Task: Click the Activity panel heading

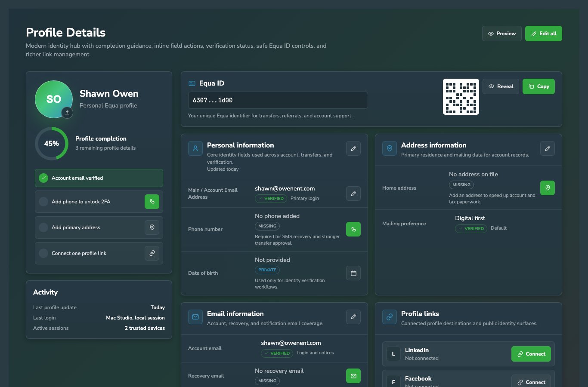Action: click(45, 292)
